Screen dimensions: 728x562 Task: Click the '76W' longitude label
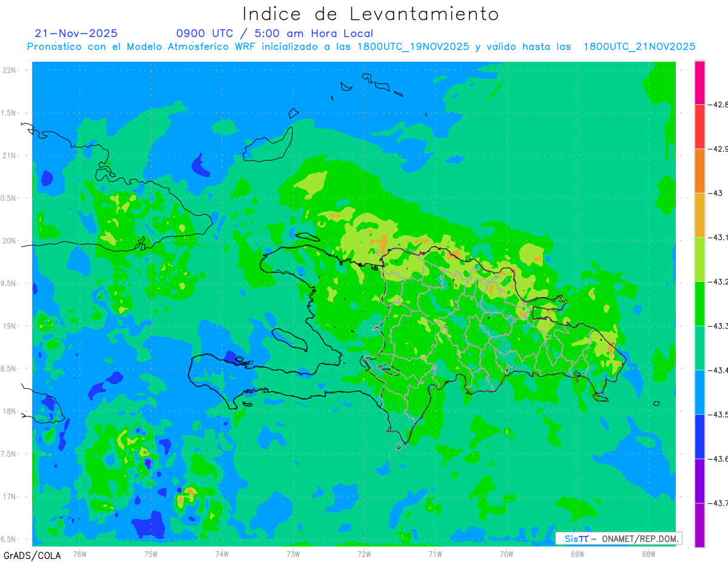tap(79, 554)
